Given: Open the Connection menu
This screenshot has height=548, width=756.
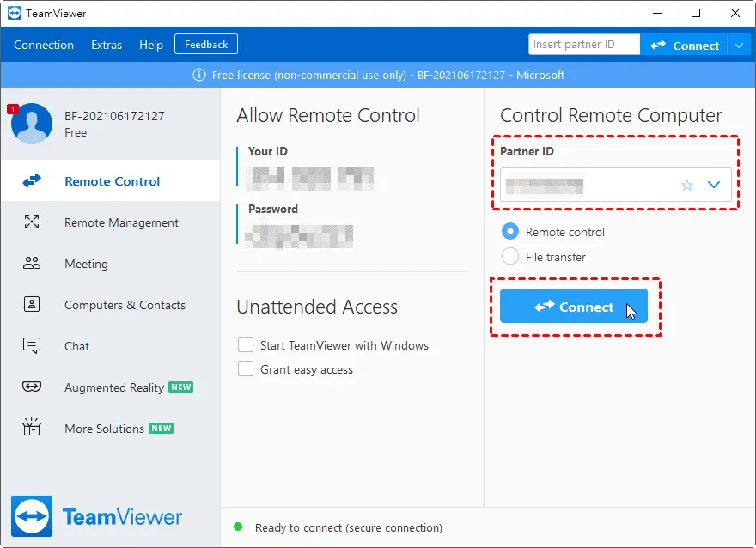Looking at the screenshot, I should 44,45.
